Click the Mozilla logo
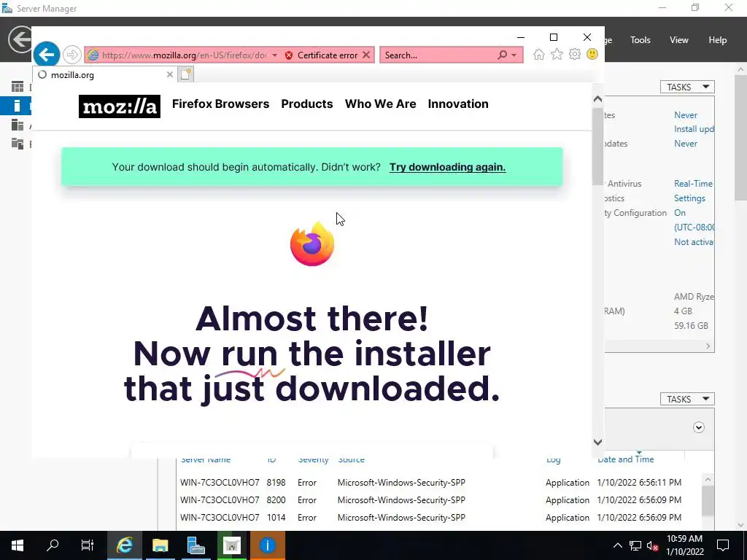 pos(119,106)
